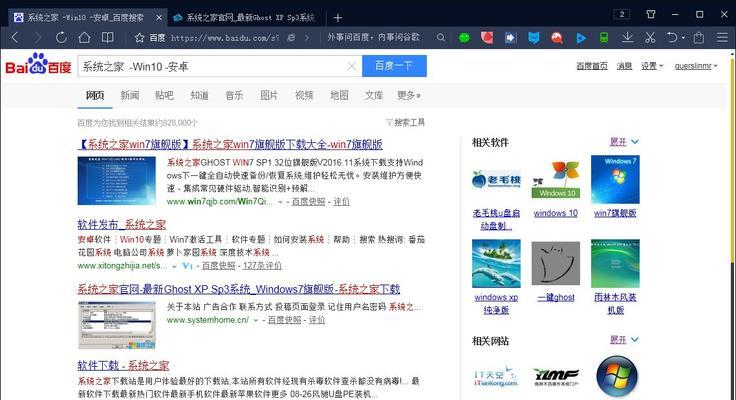Select the 新闻 search tab

point(130,95)
